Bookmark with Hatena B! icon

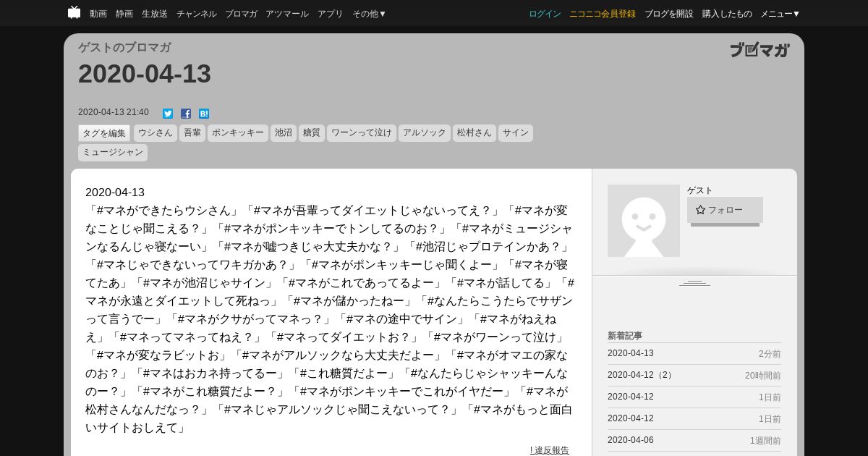[x=204, y=114]
